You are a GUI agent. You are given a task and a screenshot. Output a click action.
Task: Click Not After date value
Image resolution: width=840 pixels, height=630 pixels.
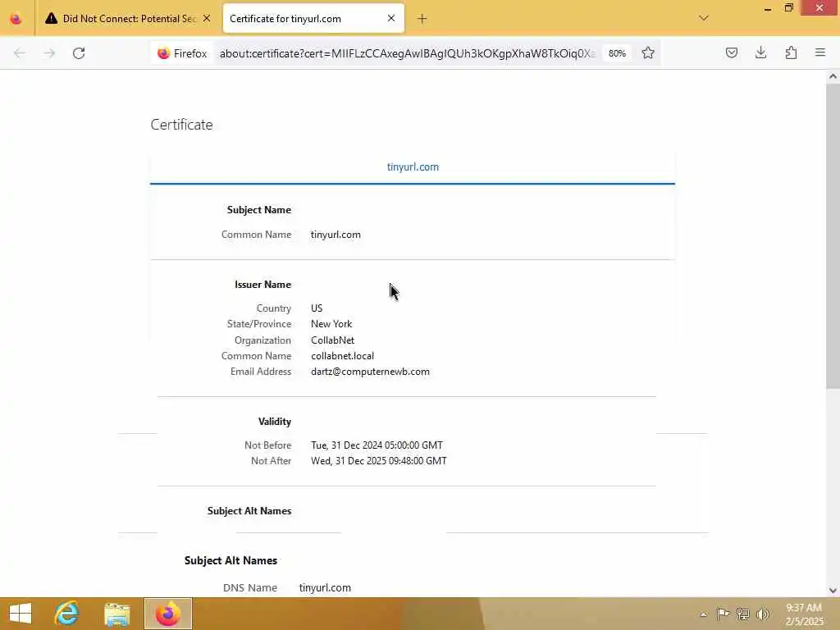[x=379, y=461]
